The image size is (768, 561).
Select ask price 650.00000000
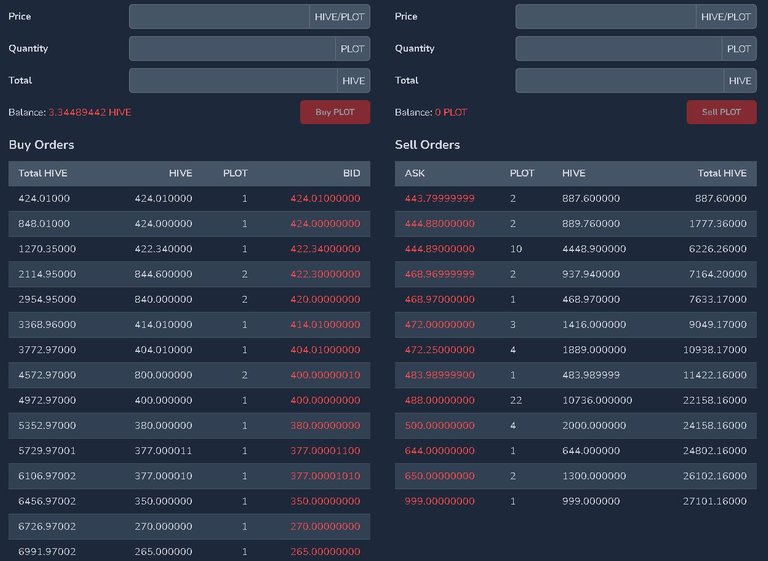tap(440, 476)
